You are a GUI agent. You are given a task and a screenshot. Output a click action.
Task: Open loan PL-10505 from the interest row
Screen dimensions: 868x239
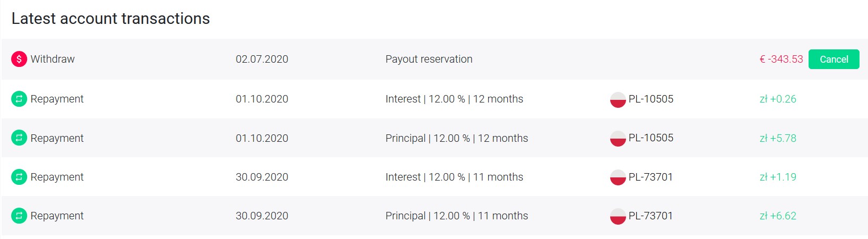tap(651, 99)
